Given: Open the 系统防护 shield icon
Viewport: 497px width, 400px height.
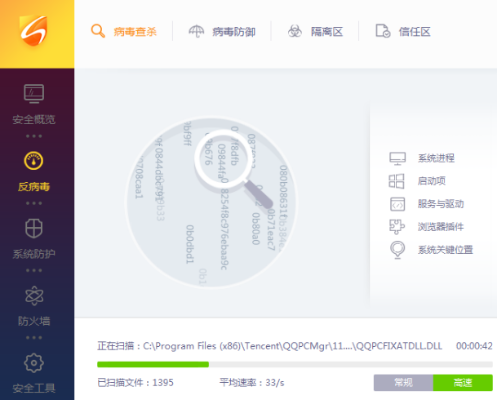Looking at the screenshot, I should [x=34, y=228].
